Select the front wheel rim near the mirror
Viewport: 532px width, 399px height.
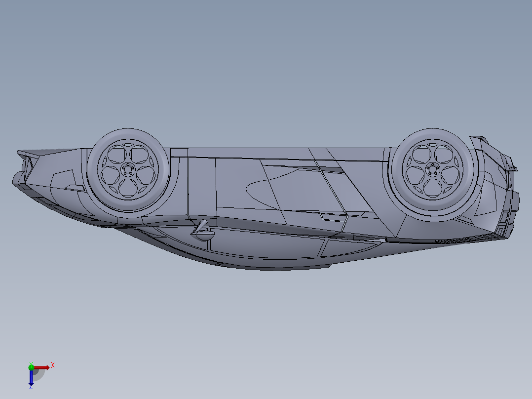(x=128, y=169)
